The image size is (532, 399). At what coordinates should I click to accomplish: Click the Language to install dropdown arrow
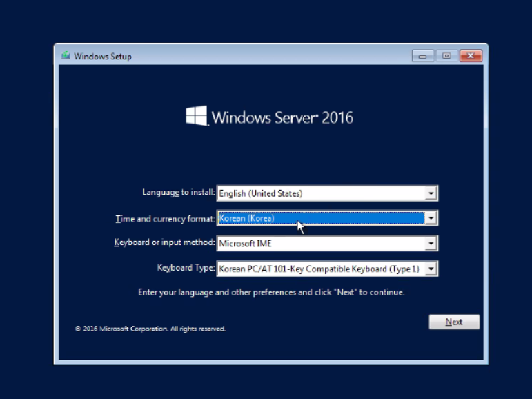(431, 193)
